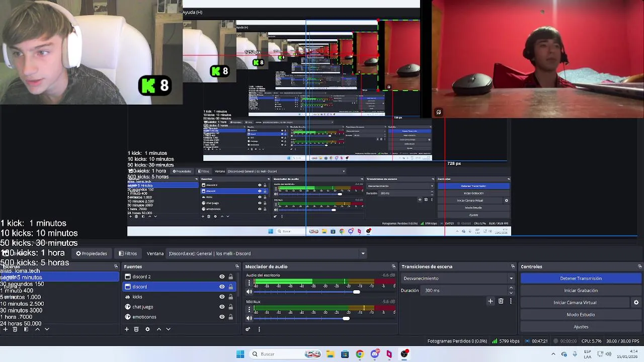
Task: Click Iniciar Grabación
Action: pos(581,291)
